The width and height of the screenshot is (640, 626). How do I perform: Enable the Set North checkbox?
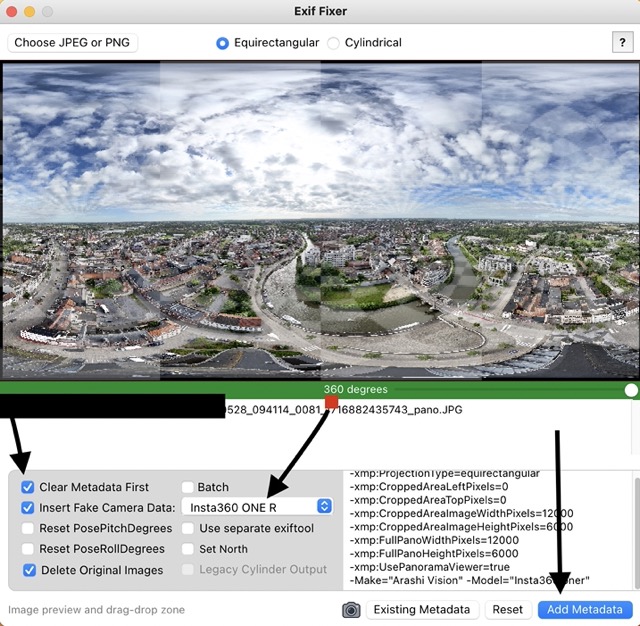tap(189, 549)
